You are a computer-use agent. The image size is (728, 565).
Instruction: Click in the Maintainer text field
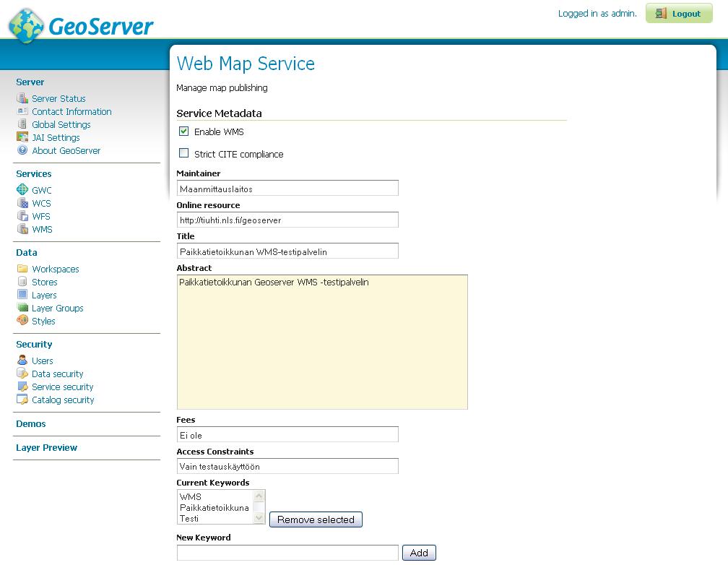pyautogui.click(x=287, y=188)
